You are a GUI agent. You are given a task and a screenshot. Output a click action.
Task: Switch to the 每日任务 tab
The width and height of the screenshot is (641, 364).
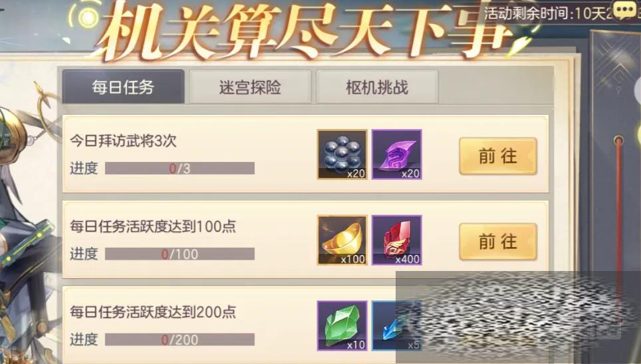click(123, 87)
